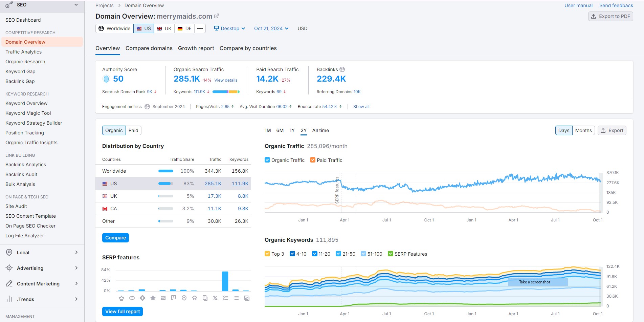Viewport: 644px width, 322px height.
Task: Click the checklist SERP feature icon
Action: (226, 298)
